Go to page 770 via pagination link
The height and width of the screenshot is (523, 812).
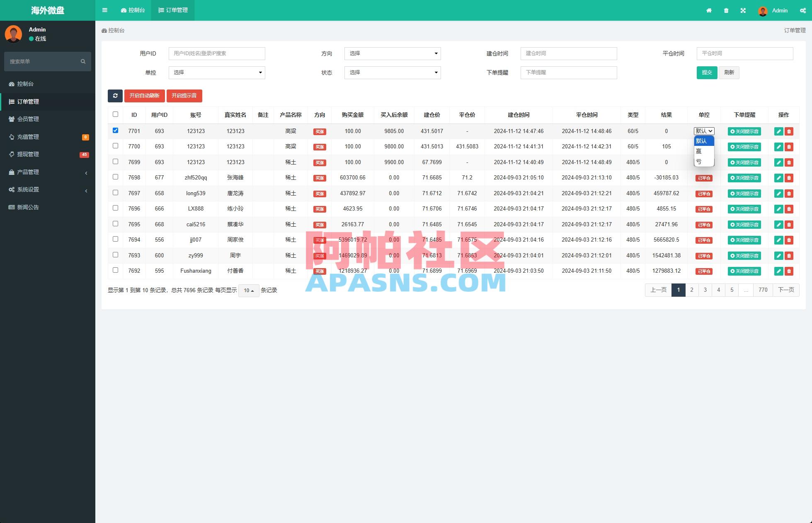coord(763,290)
